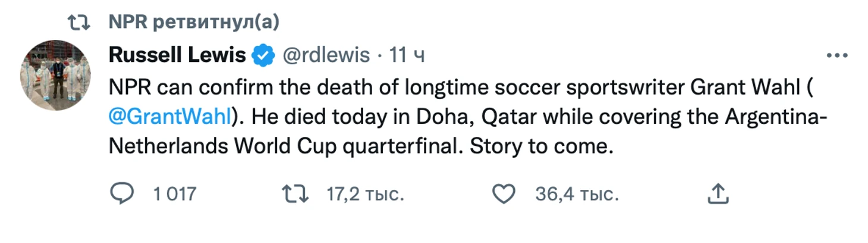Click the NPR ретвитнул(а) label
Image resolution: width=868 pixels, height=243 pixels.
pyautogui.click(x=194, y=23)
